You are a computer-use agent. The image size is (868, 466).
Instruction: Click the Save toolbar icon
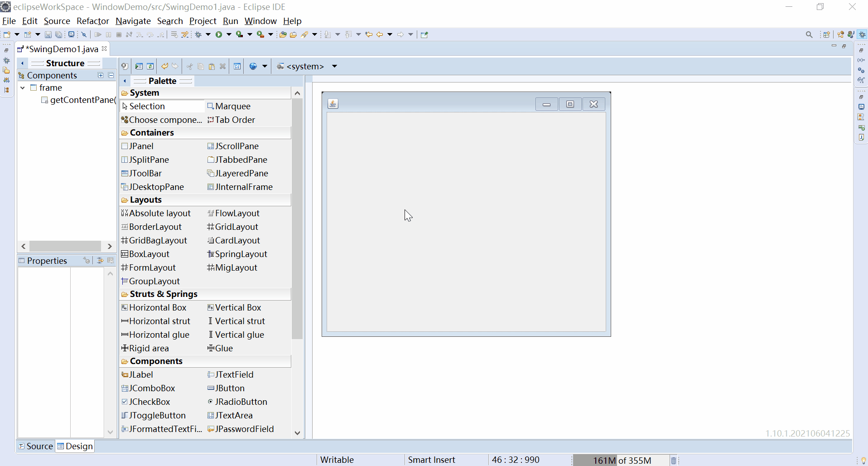(x=48, y=34)
